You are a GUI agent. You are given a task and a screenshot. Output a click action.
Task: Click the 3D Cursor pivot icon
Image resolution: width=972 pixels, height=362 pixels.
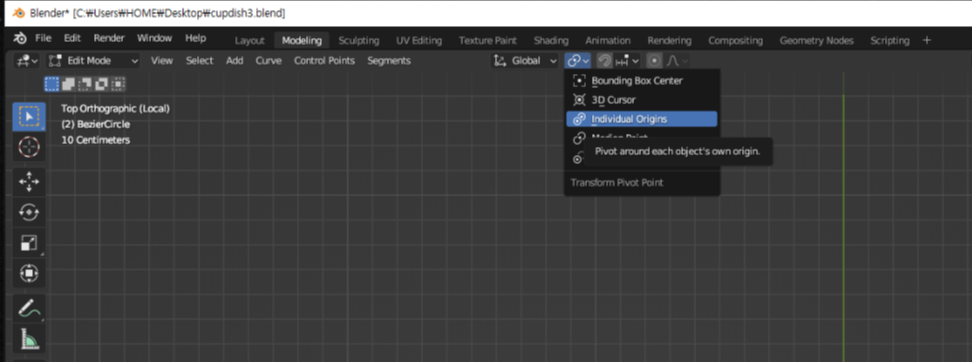pyautogui.click(x=579, y=100)
